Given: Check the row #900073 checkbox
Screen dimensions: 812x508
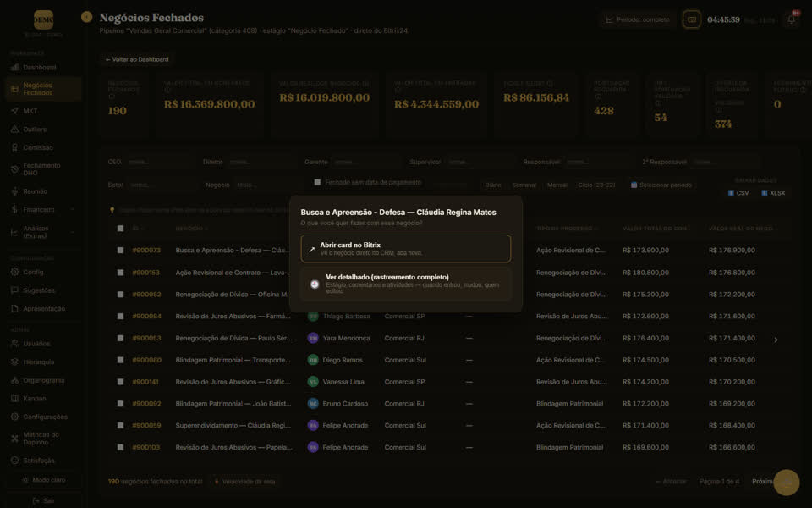Looking at the screenshot, I should [x=120, y=251].
